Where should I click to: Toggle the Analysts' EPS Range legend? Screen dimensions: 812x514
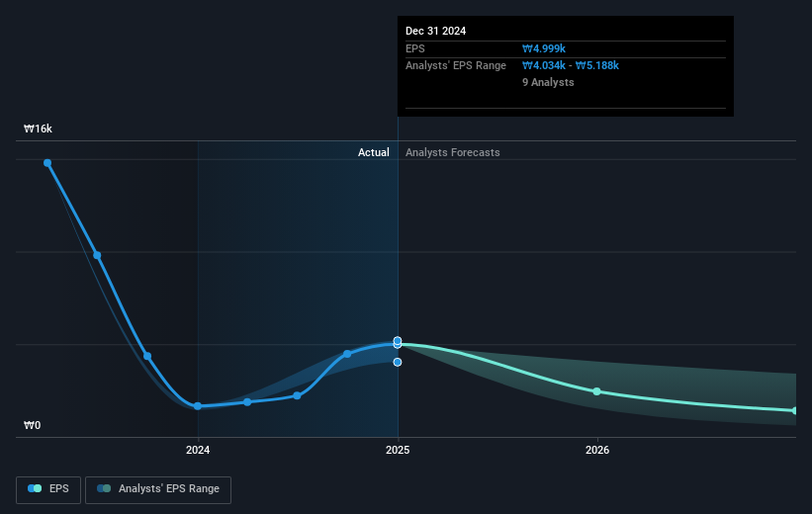158,489
